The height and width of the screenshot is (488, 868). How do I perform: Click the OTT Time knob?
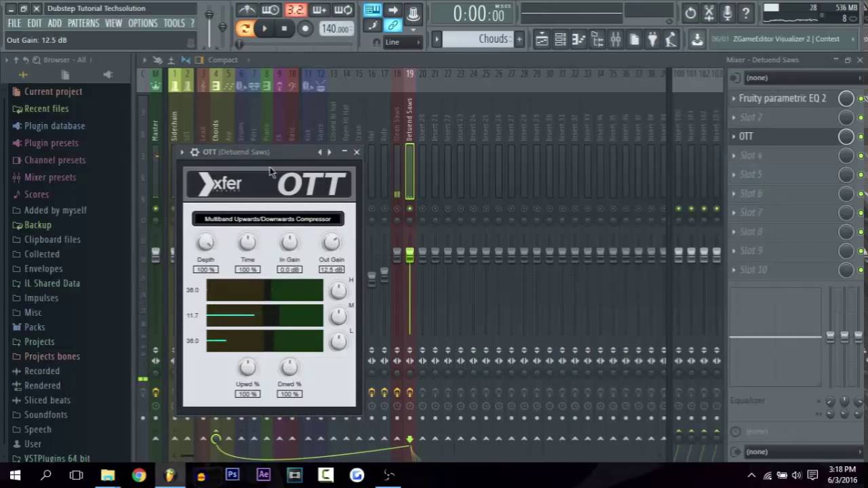tap(248, 242)
